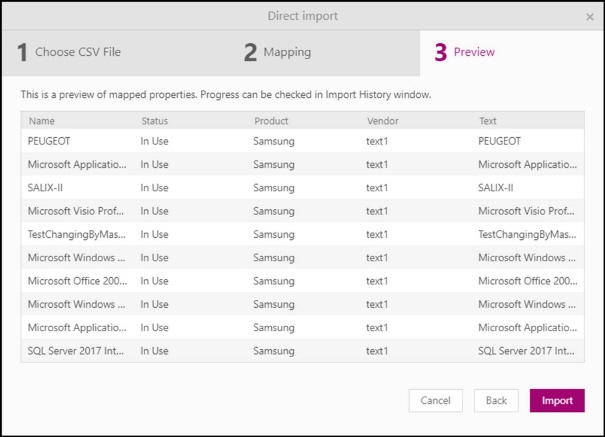Click the Back button
605x437 pixels.
coord(496,400)
